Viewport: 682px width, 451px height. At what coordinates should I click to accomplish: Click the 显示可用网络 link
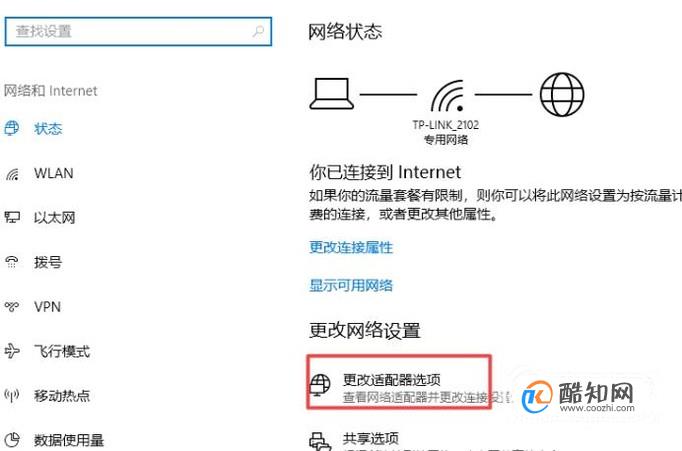pos(351,285)
